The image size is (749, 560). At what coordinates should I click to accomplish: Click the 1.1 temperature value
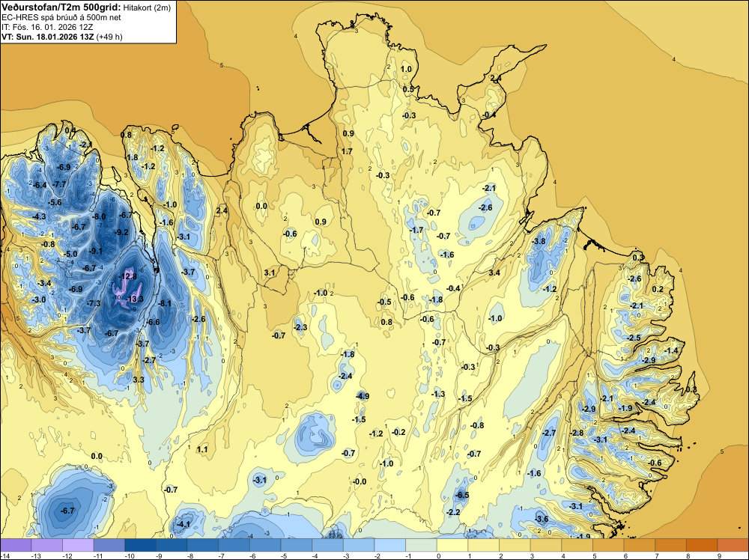click(202, 449)
